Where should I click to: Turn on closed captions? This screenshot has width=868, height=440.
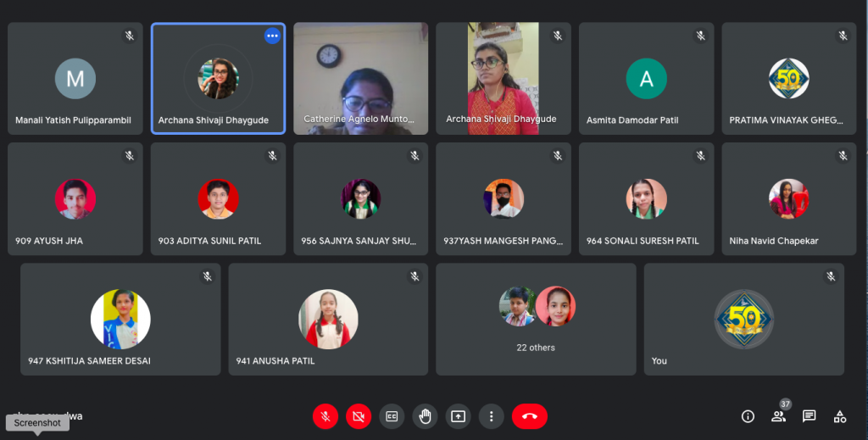(392, 416)
